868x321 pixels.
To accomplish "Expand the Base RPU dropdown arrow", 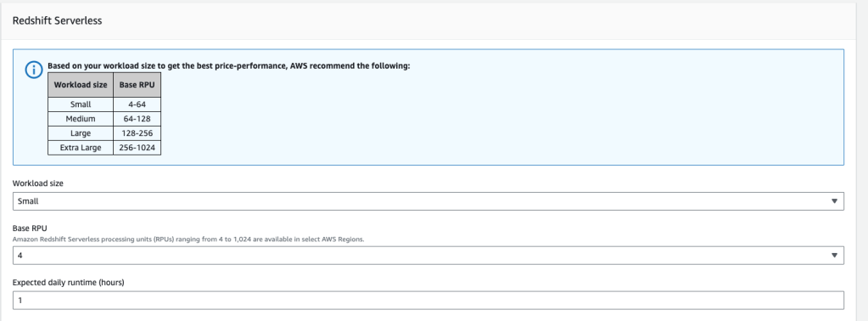I will tap(834, 256).
